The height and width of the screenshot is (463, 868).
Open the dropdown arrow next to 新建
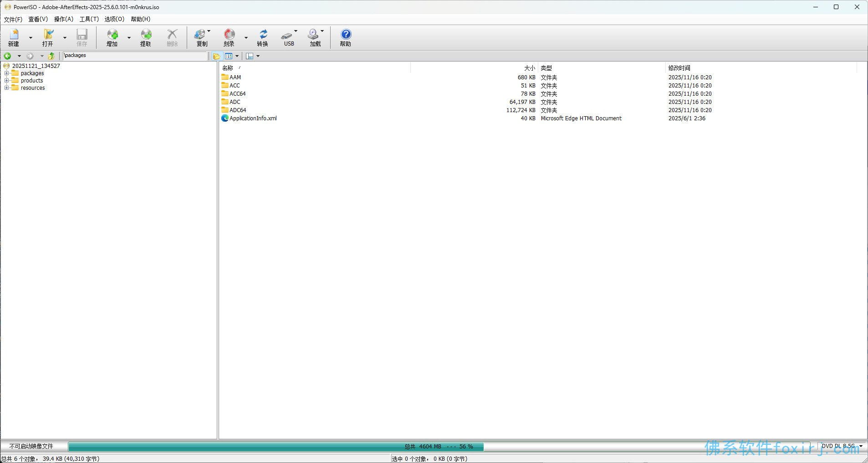click(x=31, y=37)
